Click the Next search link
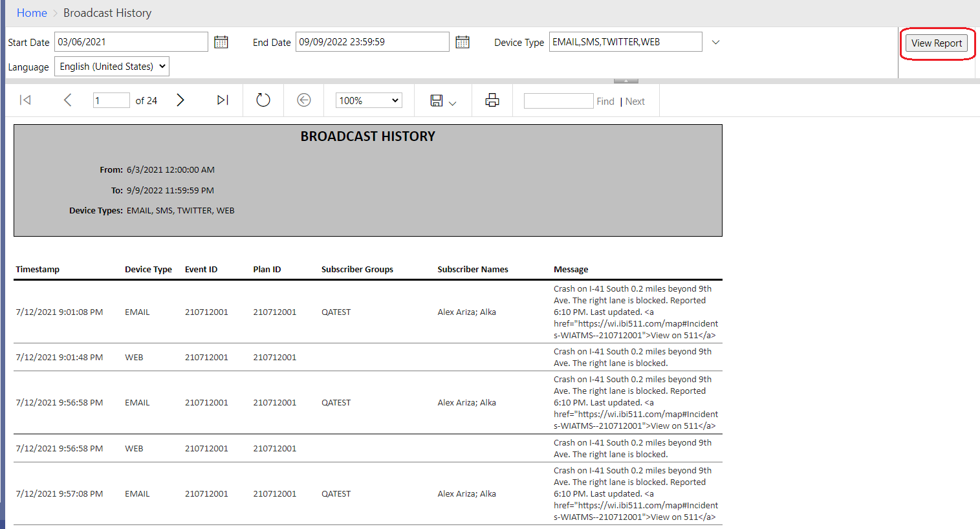The image size is (980, 529). click(x=635, y=102)
